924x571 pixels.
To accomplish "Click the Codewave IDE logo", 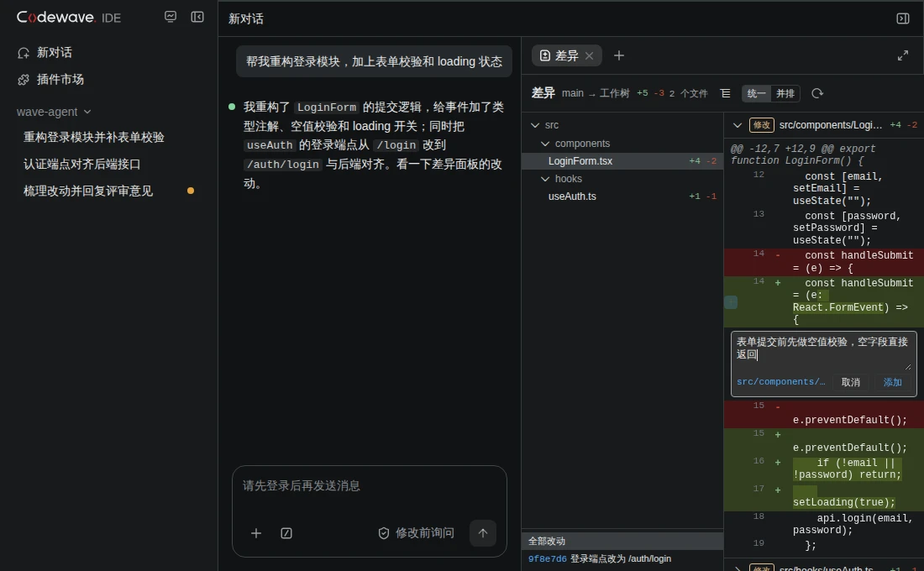I will coord(68,17).
